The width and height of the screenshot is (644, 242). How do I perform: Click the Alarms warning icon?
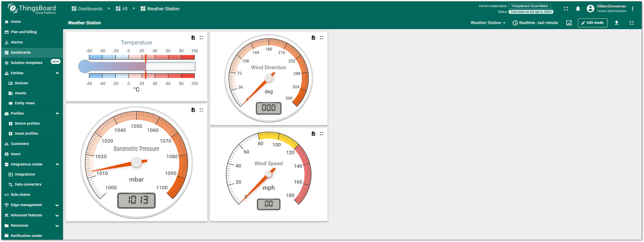[6, 42]
